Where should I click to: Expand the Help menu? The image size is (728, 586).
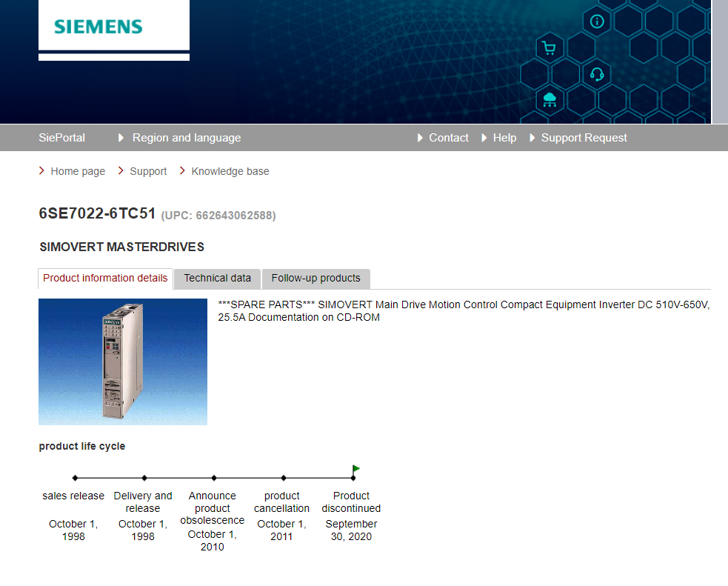pyautogui.click(x=504, y=138)
